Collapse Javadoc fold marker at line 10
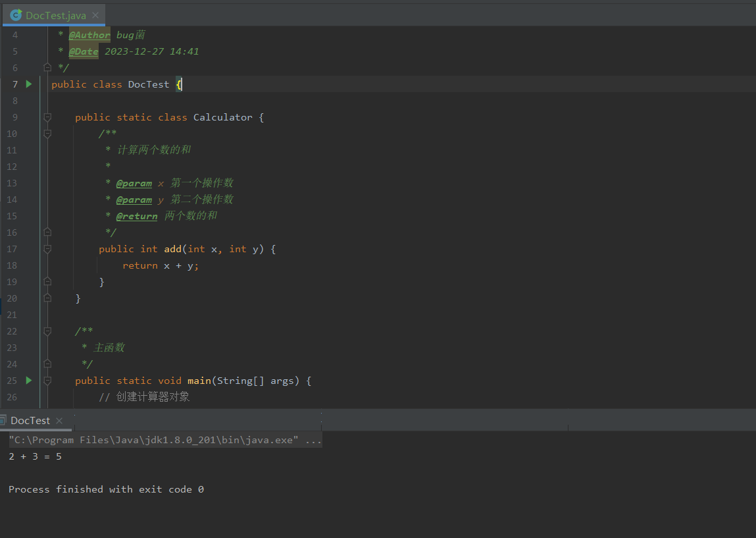This screenshot has height=538, width=756. click(47, 133)
